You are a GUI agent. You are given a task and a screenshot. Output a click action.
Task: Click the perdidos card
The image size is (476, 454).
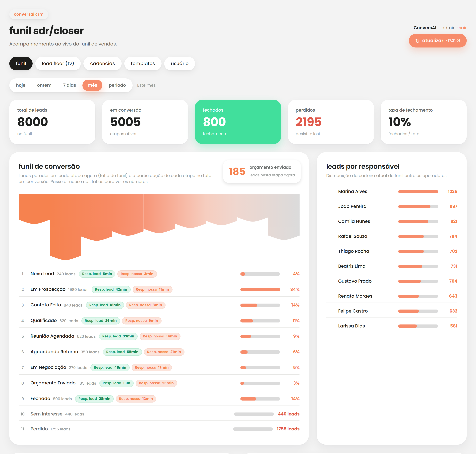(331, 122)
